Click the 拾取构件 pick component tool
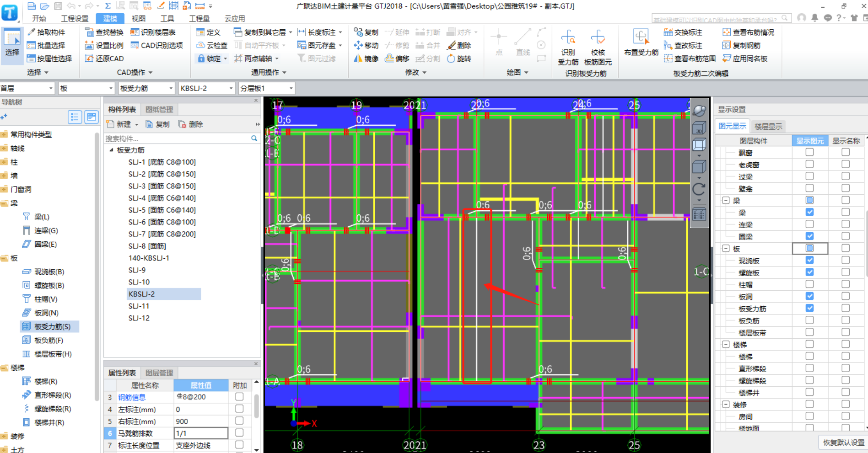 point(46,32)
